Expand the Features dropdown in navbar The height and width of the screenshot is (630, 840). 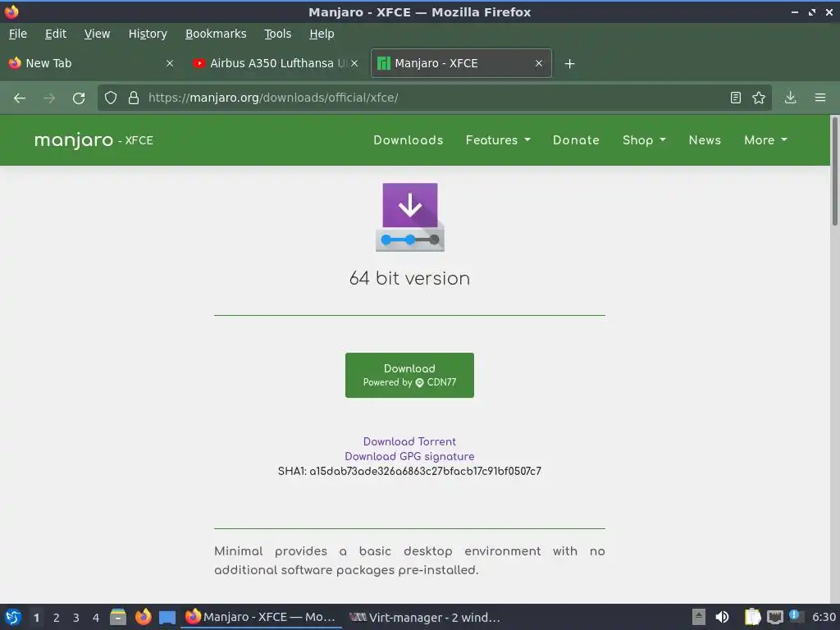pos(498,139)
